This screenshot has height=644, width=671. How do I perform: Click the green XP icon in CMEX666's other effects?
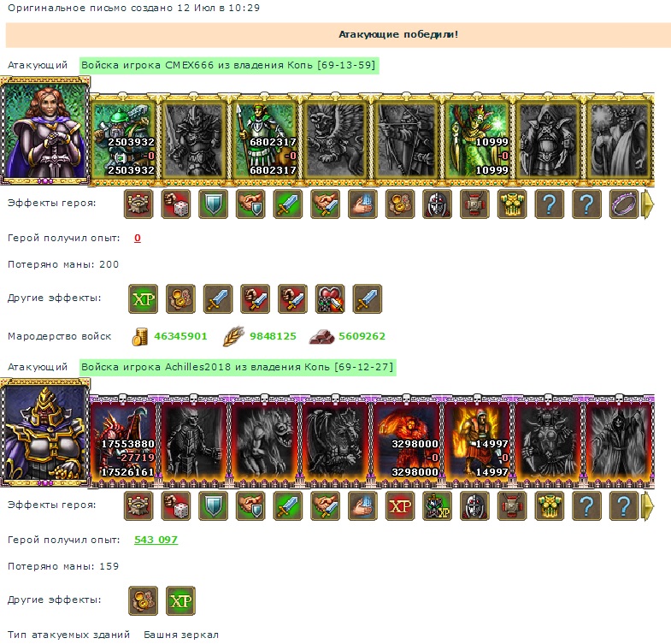click(144, 298)
